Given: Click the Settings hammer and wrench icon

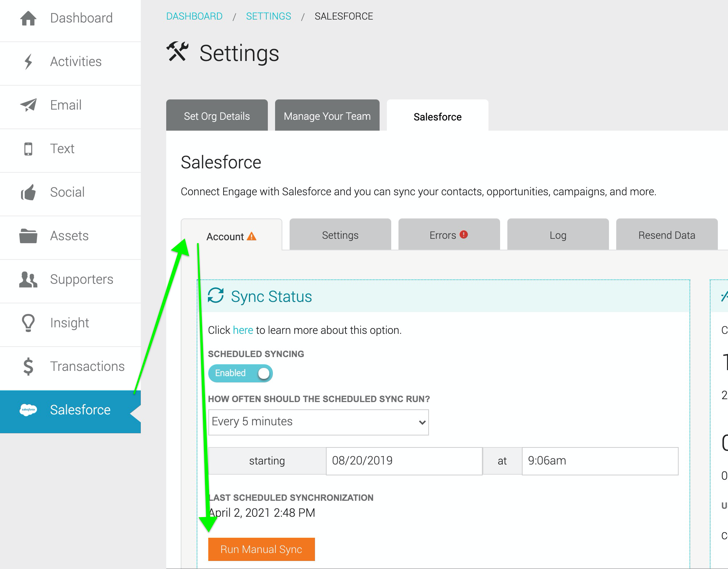Looking at the screenshot, I should 177,52.
